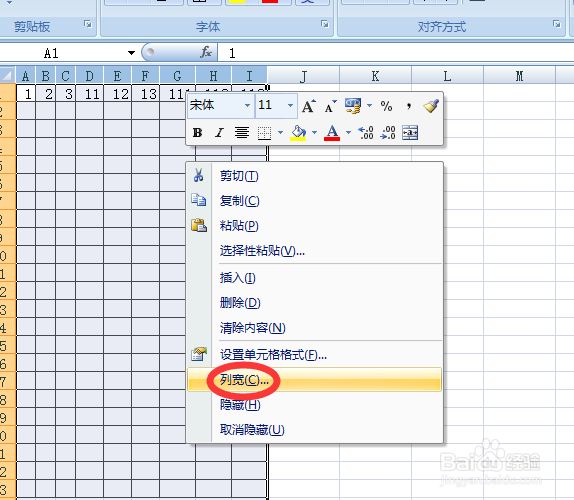The image size is (574, 500).
Task: Apply percent style from mini toolbar
Action: [x=387, y=107]
